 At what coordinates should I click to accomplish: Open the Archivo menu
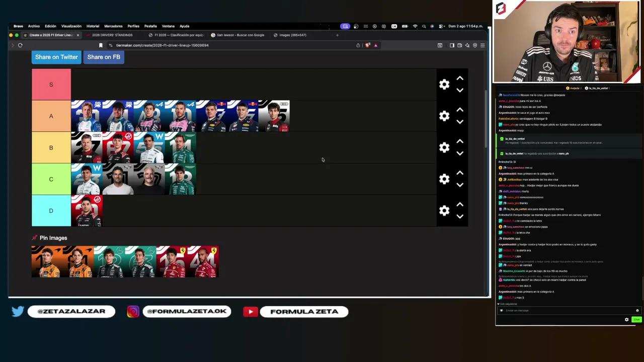click(34, 26)
